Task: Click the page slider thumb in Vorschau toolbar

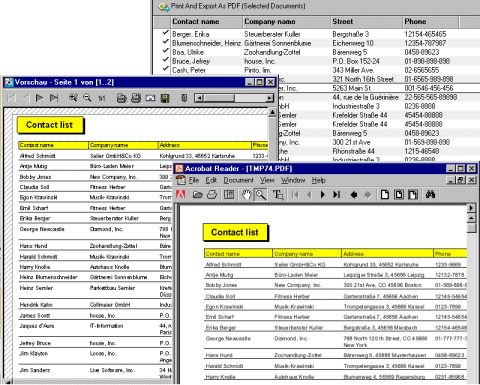Action: point(219,98)
